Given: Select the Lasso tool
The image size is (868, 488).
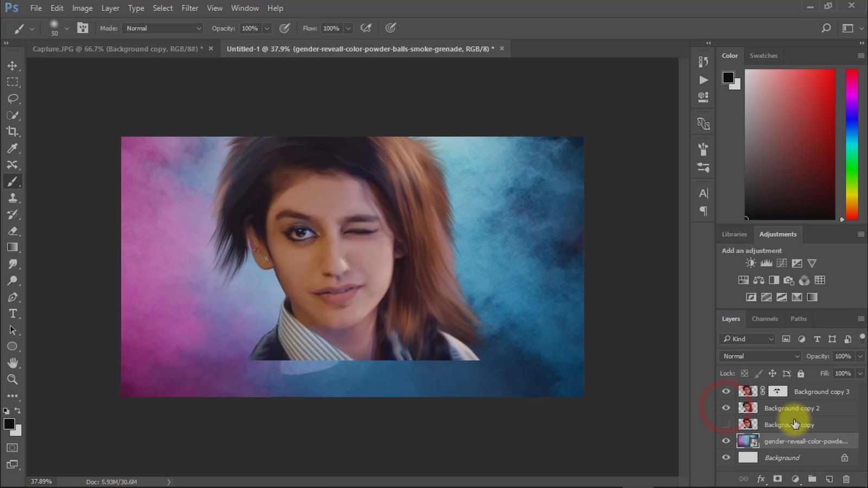Looking at the screenshot, I should tap(13, 99).
